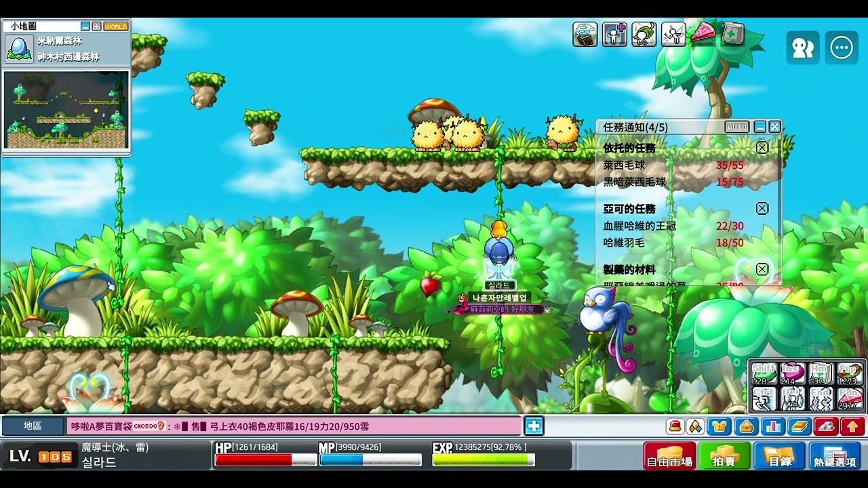Use the Ins quickslot pink potion
The height and width of the screenshot is (488, 868).
[793, 374]
